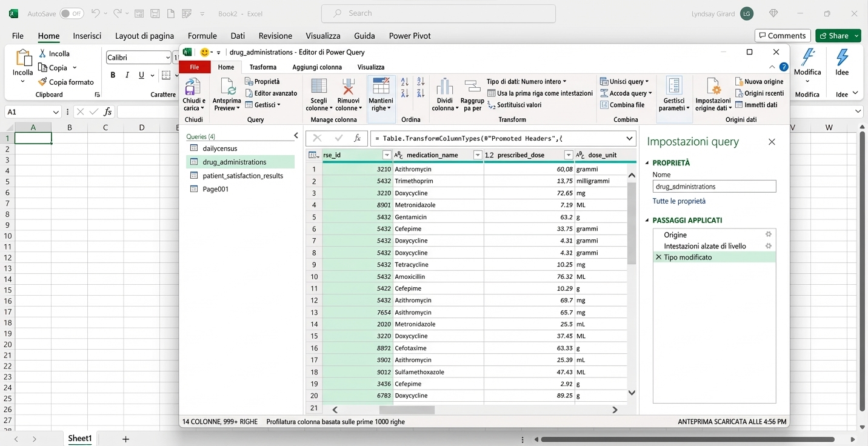
Task: Switch to the Trasforma tab
Action: click(x=262, y=67)
